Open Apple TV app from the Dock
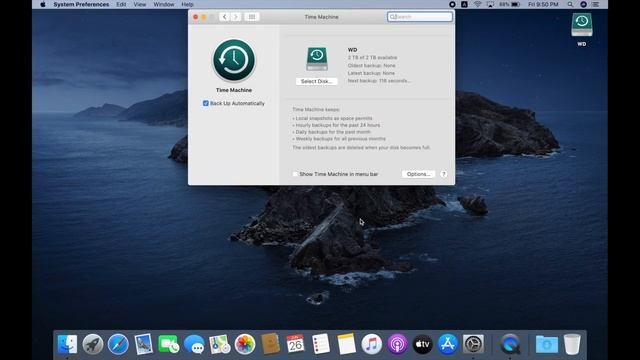Image resolution: width=640 pixels, height=360 pixels. point(422,344)
